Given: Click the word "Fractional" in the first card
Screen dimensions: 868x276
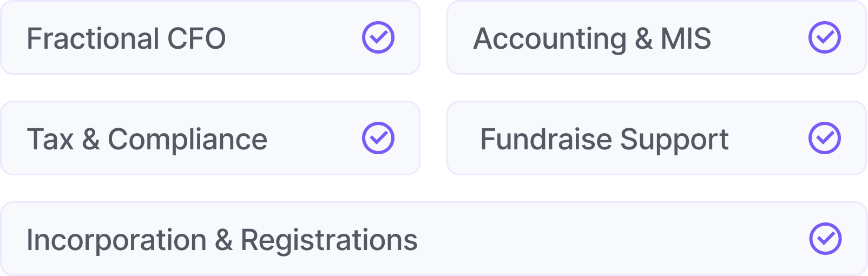Looking at the screenshot, I should [93, 38].
